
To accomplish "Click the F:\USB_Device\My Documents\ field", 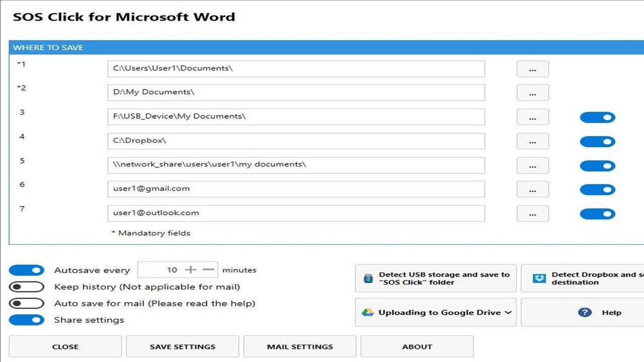I will 296,117.
